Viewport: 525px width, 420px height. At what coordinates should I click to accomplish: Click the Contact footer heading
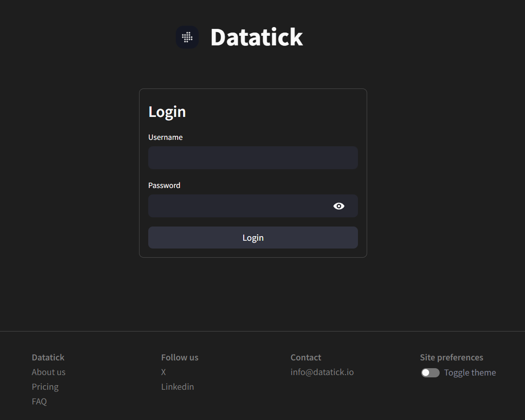coord(306,358)
